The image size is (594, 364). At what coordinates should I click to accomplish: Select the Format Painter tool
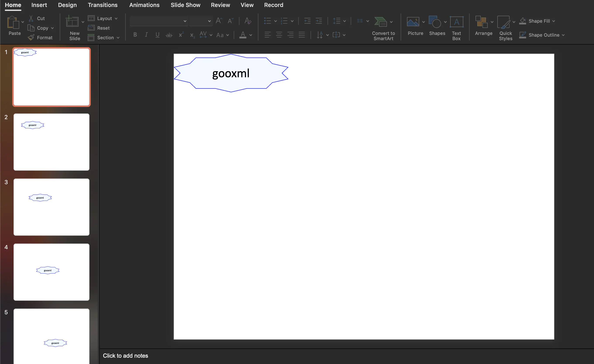point(41,38)
